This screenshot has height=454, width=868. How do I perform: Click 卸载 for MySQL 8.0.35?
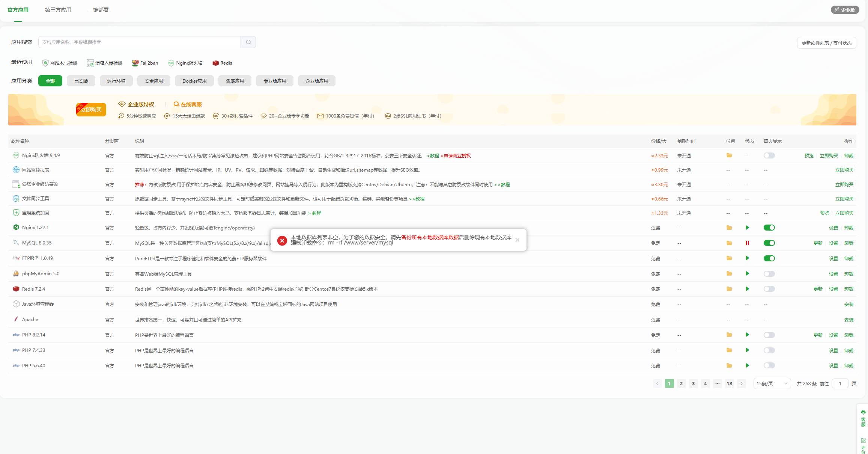(x=849, y=243)
